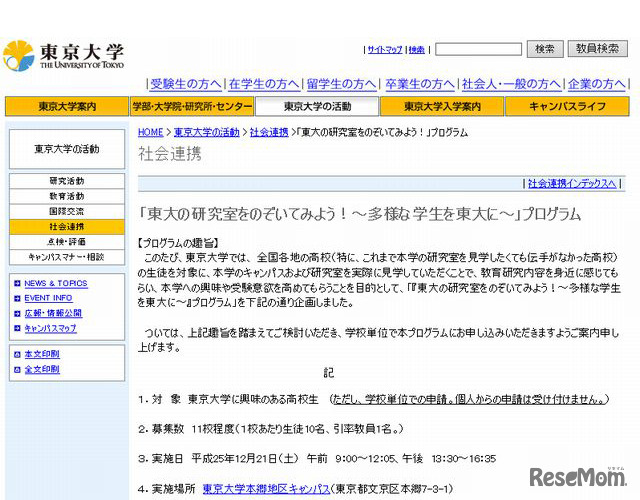Screen dimensions: 640x500
Task: Click the arrow icon beside 広報・情報公開
Action: (17, 313)
